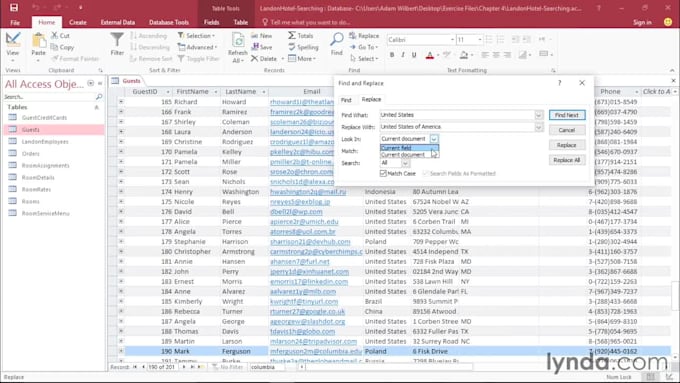Image resolution: width=680 pixels, height=383 pixels.
Task: Open the font size dropdown
Action: point(480,39)
